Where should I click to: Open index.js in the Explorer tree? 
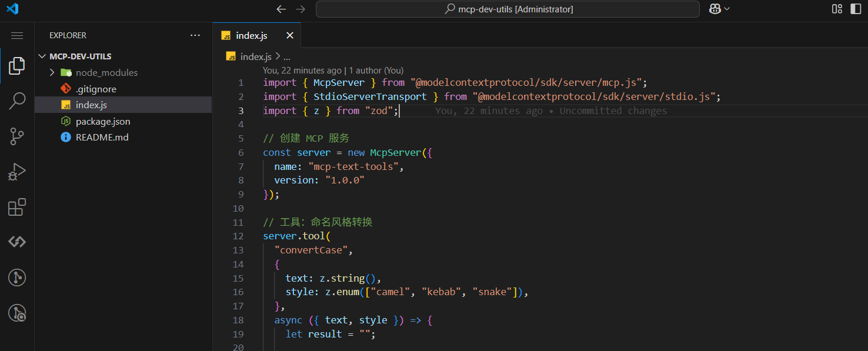point(123,105)
